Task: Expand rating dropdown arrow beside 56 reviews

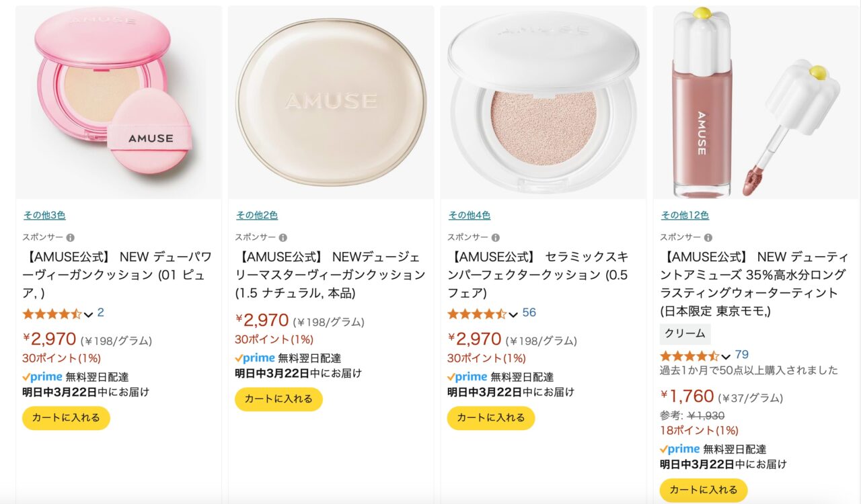Action: (x=513, y=314)
